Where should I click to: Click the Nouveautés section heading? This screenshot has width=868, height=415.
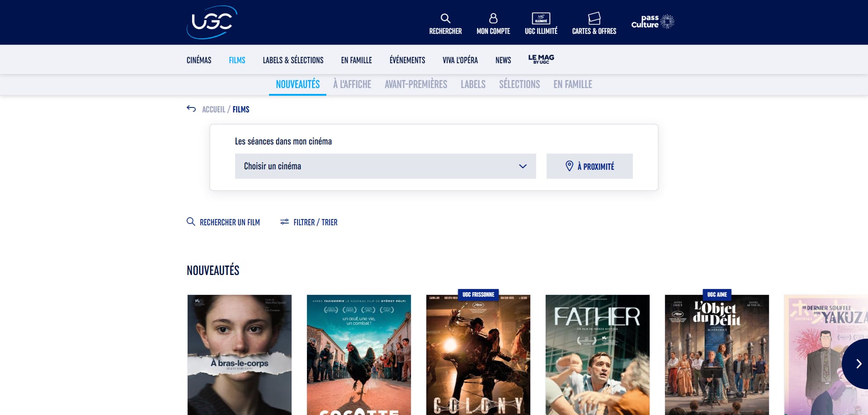(213, 270)
